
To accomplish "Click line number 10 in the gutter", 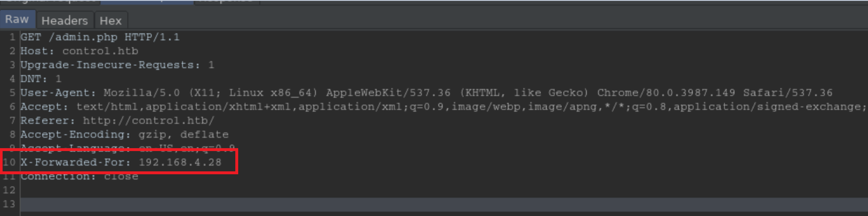I will [9, 162].
